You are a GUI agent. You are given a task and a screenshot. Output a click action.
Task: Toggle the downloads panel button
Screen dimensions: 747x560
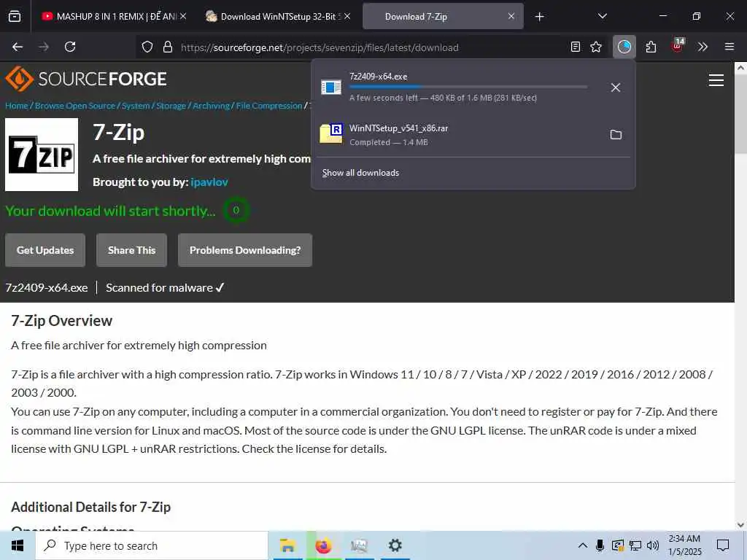tap(624, 47)
